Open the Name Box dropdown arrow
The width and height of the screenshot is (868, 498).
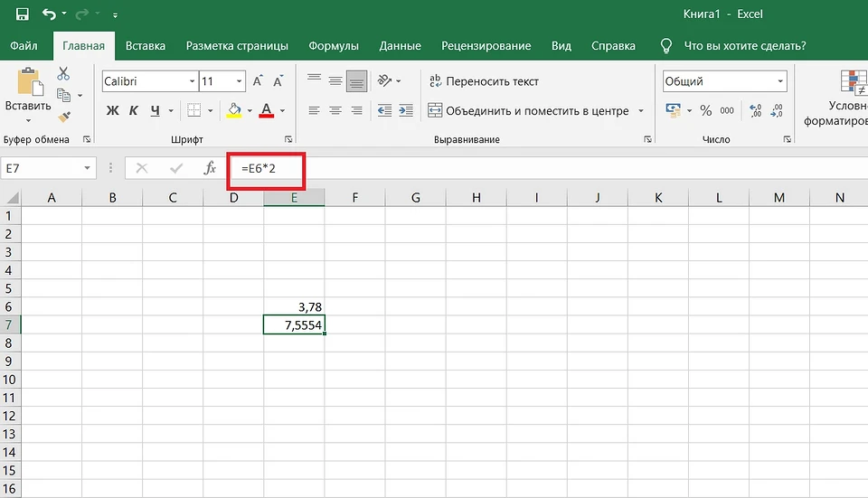pyautogui.click(x=88, y=168)
